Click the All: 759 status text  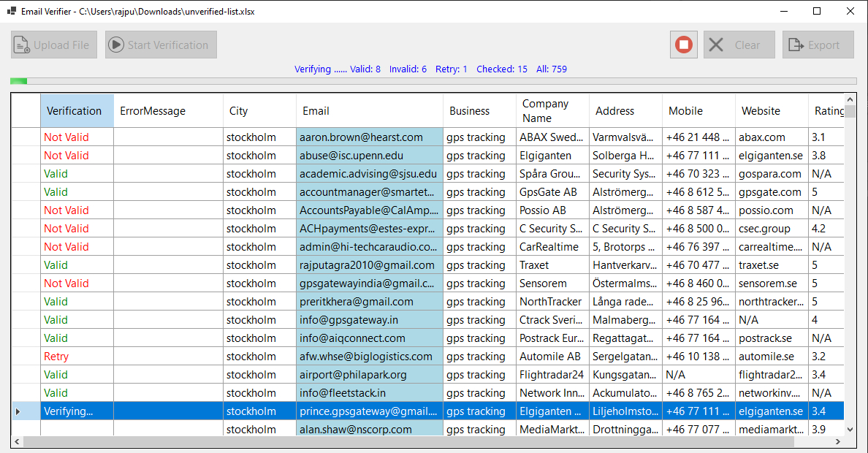(x=552, y=69)
